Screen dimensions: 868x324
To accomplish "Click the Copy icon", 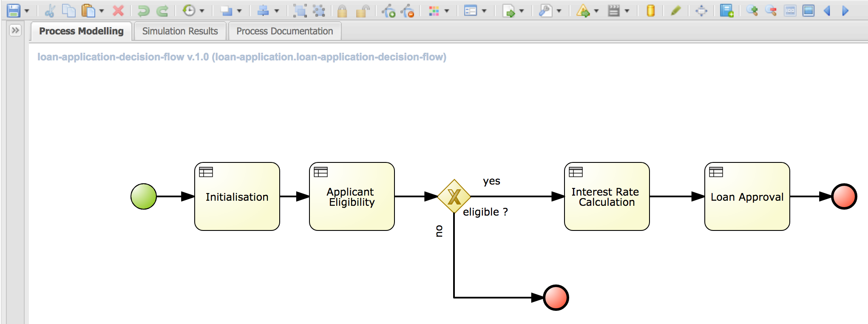I will click(x=69, y=11).
